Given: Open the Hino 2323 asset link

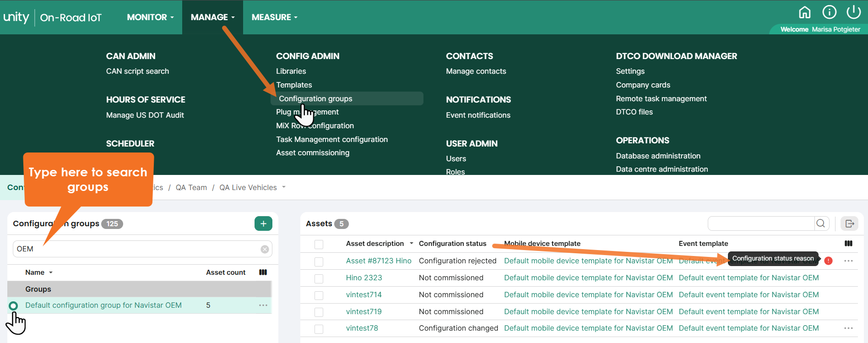Looking at the screenshot, I should [363, 278].
